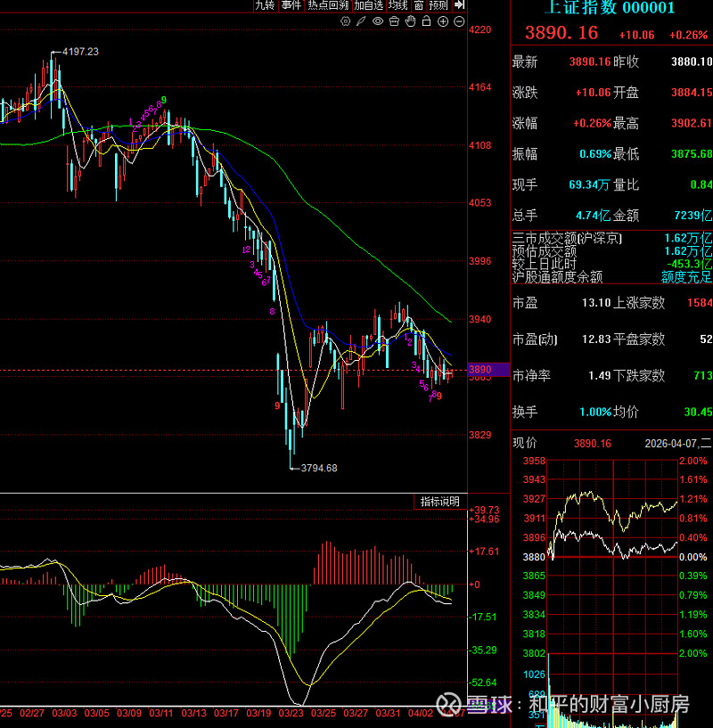This screenshot has width=713, height=728.
Task: Open the 事件 tab
Action: tap(291, 5)
